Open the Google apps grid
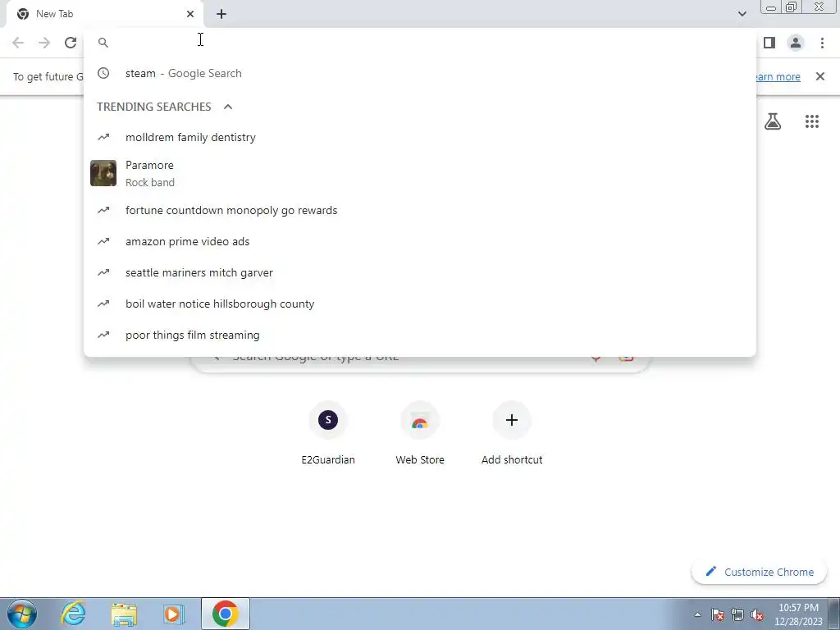 811,121
